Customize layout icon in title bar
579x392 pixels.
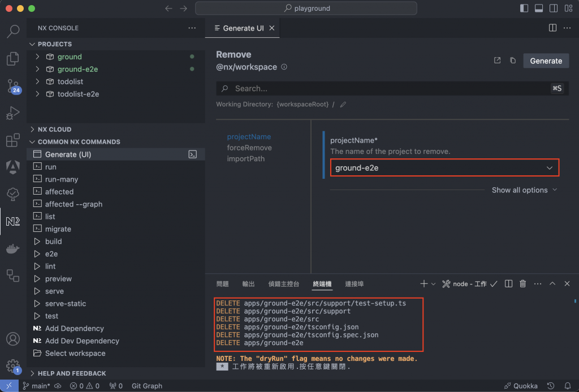point(569,8)
